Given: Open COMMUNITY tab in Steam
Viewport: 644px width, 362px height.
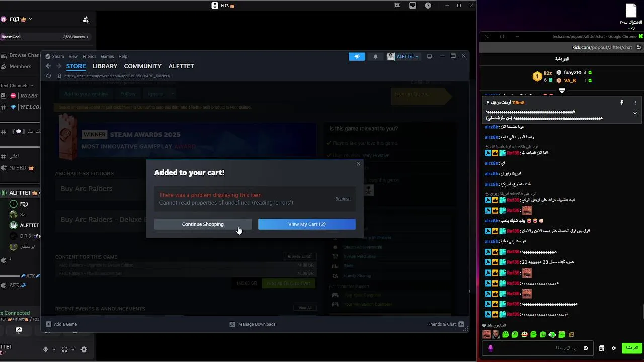Looking at the screenshot, I should pos(143,66).
